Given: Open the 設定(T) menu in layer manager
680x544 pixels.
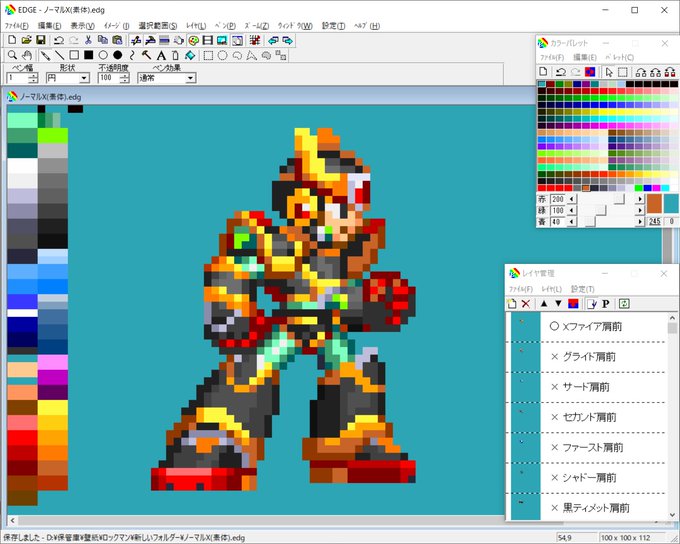Looking at the screenshot, I should click(x=583, y=289).
